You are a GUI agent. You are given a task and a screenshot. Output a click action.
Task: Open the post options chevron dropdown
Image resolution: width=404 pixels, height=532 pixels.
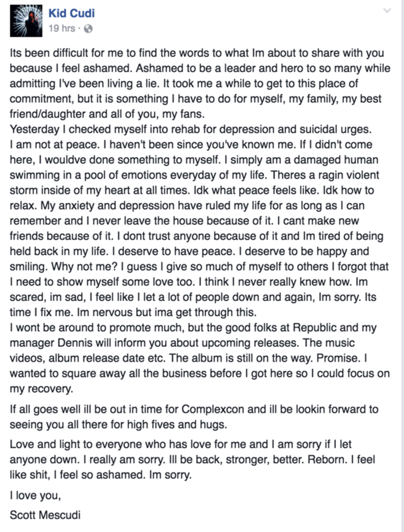(387, 11)
